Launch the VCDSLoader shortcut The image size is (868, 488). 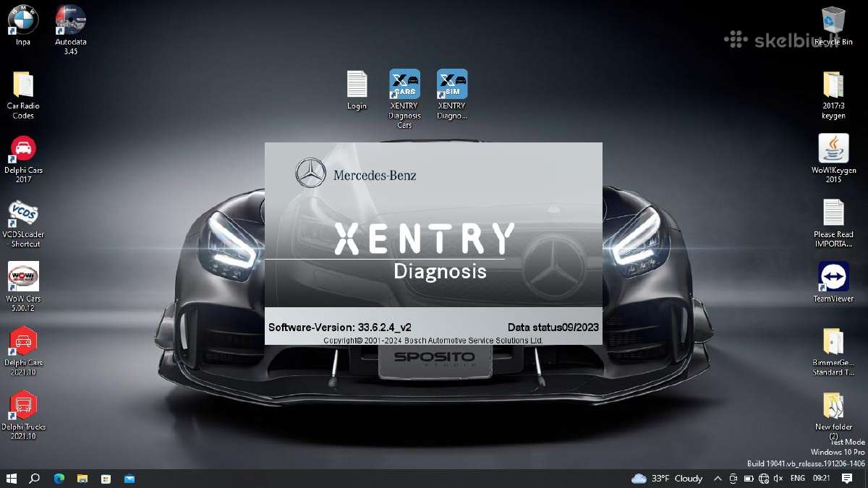(x=23, y=224)
